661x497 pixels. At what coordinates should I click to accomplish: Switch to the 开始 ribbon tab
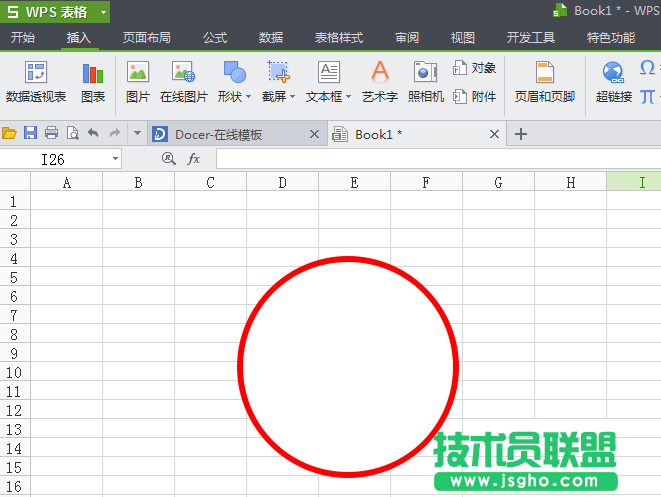(23, 38)
